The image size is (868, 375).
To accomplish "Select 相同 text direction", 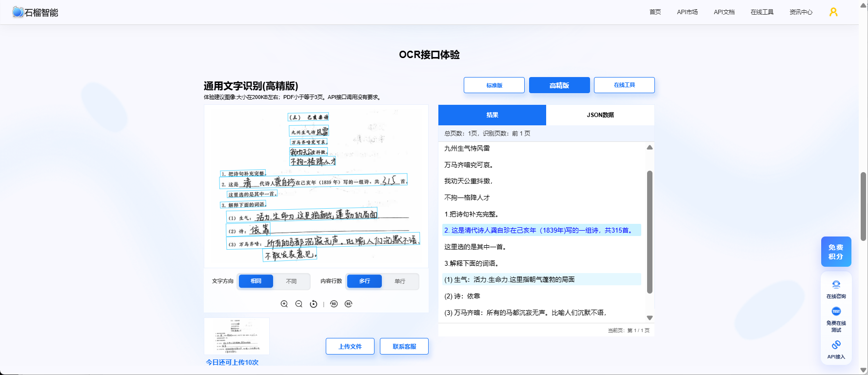I will tap(256, 281).
